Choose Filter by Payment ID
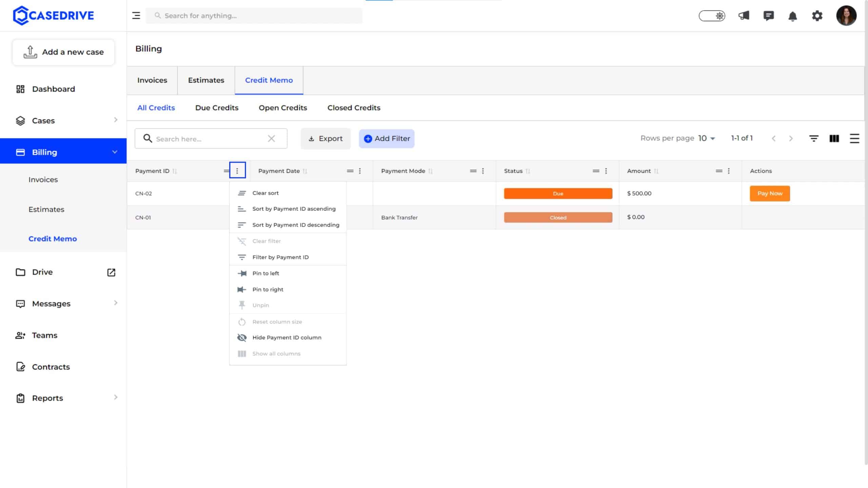This screenshot has height=488, width=868. (288, 257)
